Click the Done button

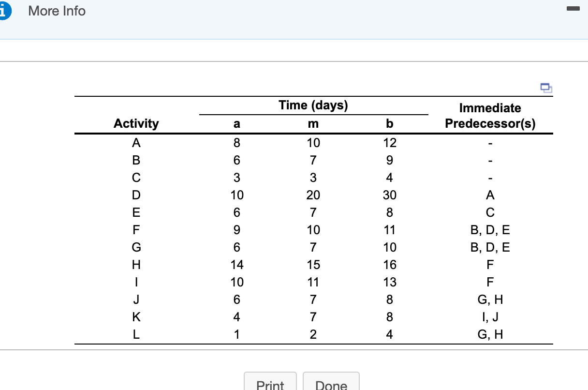(331, 385)
